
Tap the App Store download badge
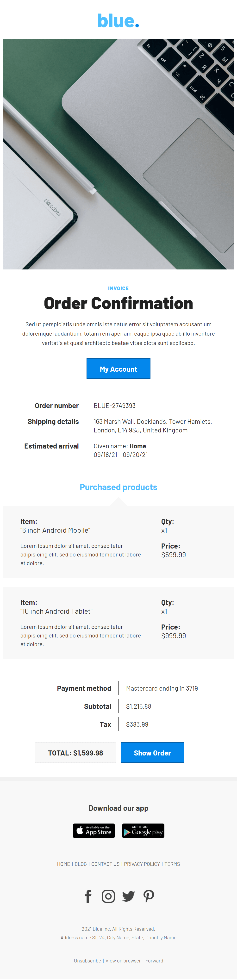pyautogui.click(x=94, y=830)
